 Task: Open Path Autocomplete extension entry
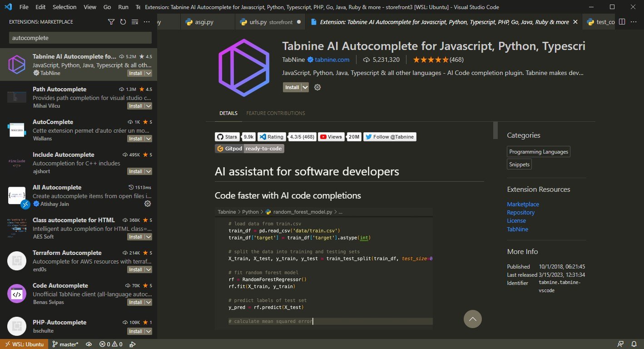(79, 97)
